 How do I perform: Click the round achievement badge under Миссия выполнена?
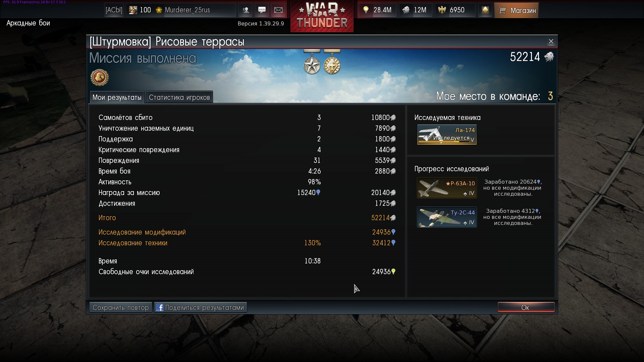[100, 77]
